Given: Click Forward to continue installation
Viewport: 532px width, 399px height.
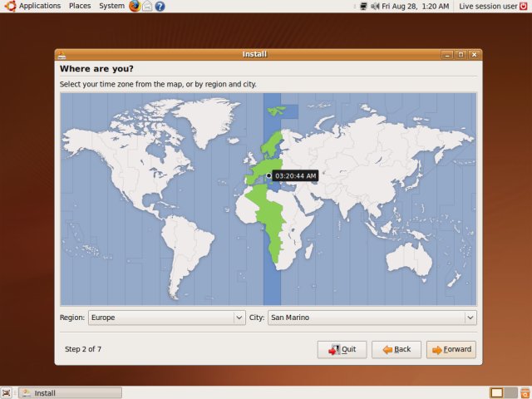Looking at the screenshot, I should click(451, 349).
